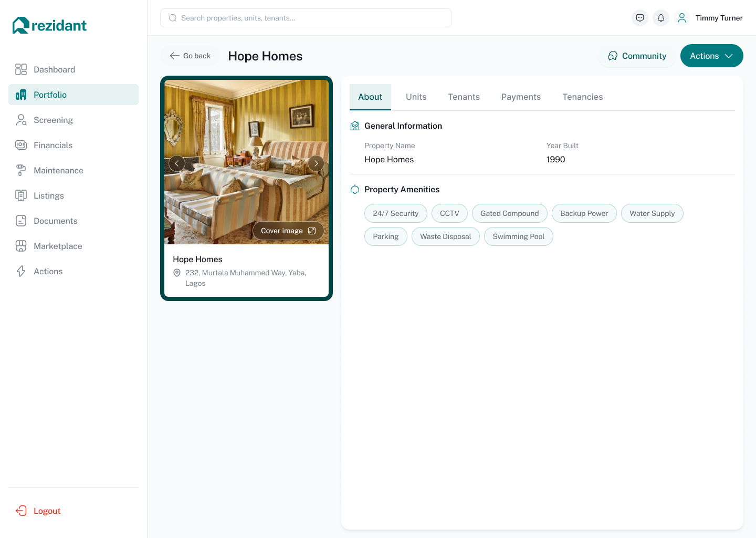Image resolution: width=756 pixels, height=538 pixels.
Task: Click the Go back text
Action: point(197,56)
